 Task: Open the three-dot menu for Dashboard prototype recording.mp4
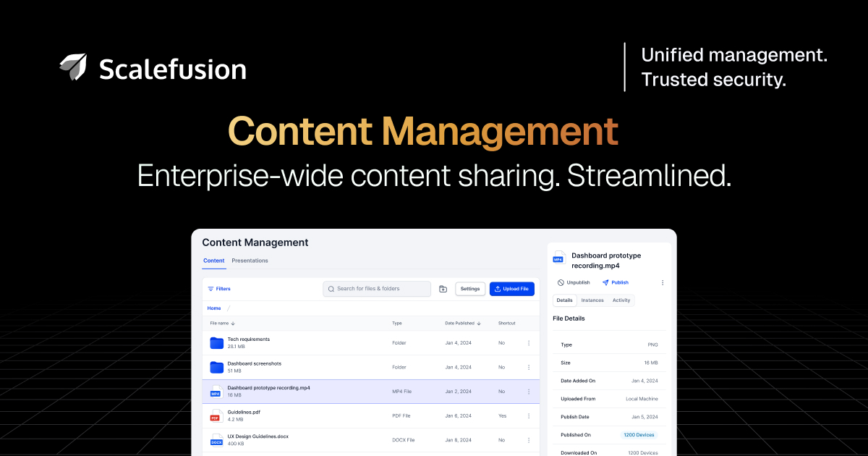(x=529, y=392)
